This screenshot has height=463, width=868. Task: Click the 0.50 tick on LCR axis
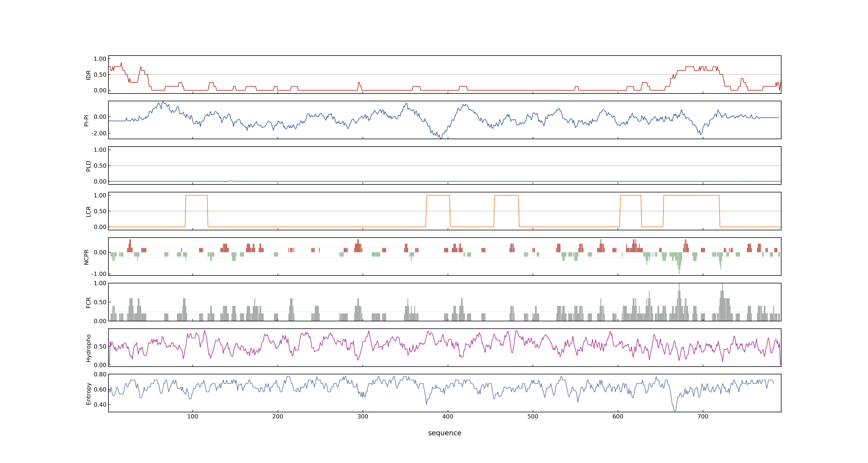(x=100, y=211)
